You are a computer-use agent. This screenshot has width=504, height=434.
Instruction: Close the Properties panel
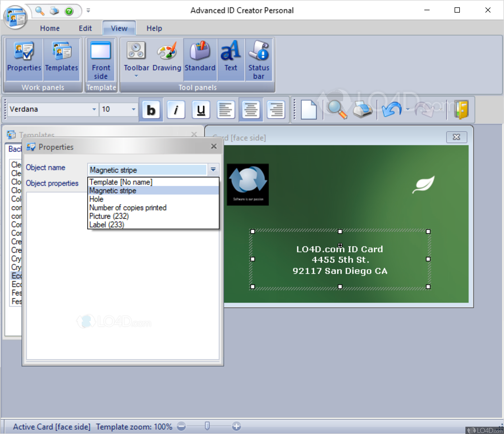[214, 146]
